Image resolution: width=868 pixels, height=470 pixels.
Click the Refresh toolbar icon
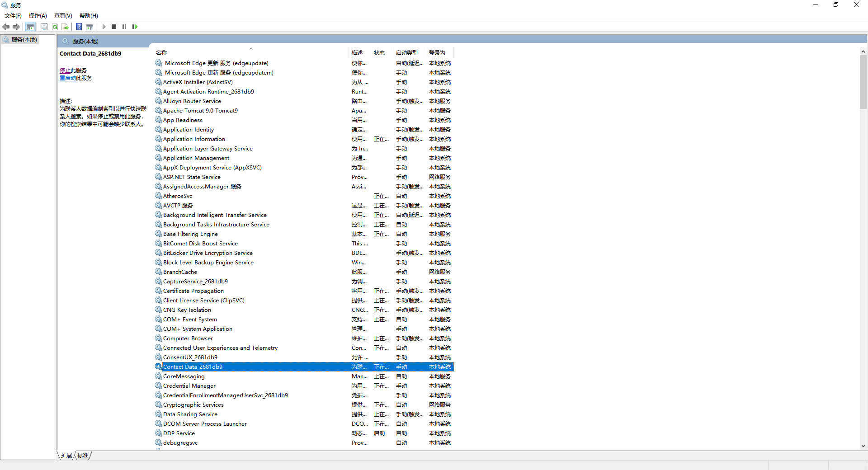pos(55,27)
